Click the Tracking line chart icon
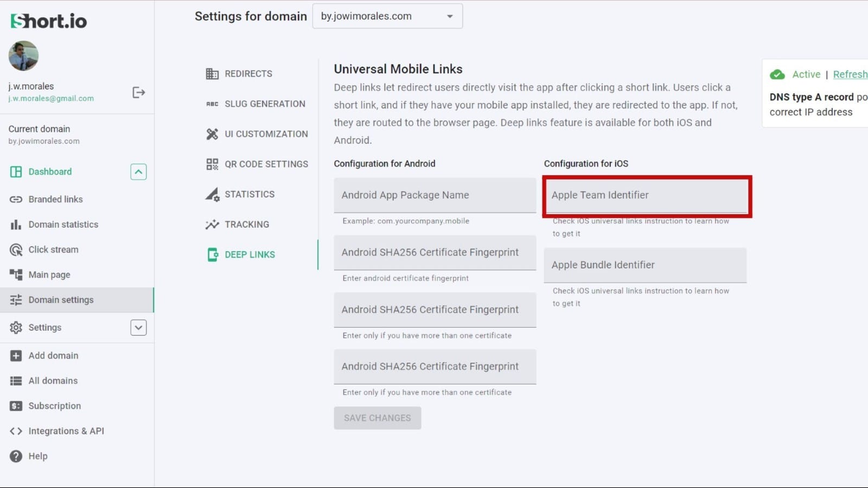 tap(212, 224)
